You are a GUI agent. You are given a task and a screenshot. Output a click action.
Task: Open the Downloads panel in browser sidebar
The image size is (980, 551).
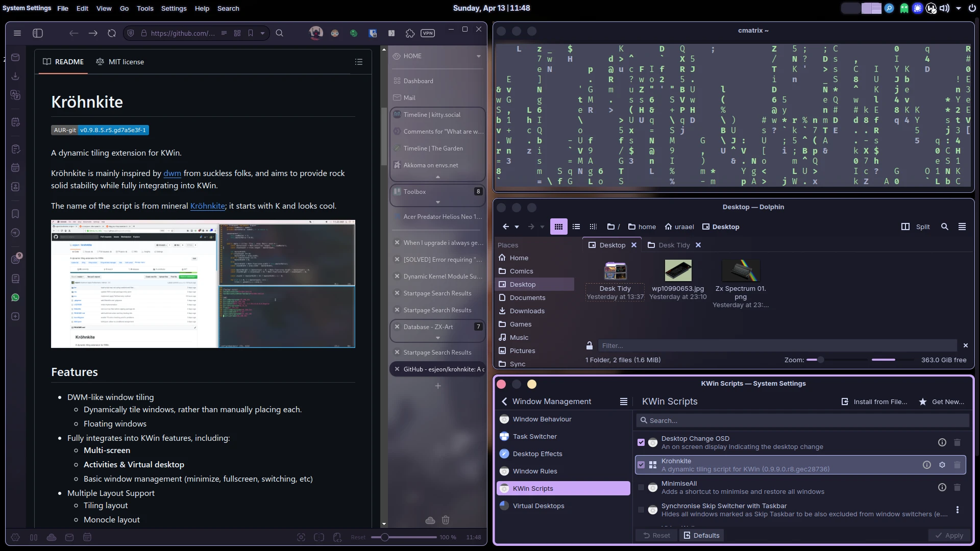pos(15,76)
